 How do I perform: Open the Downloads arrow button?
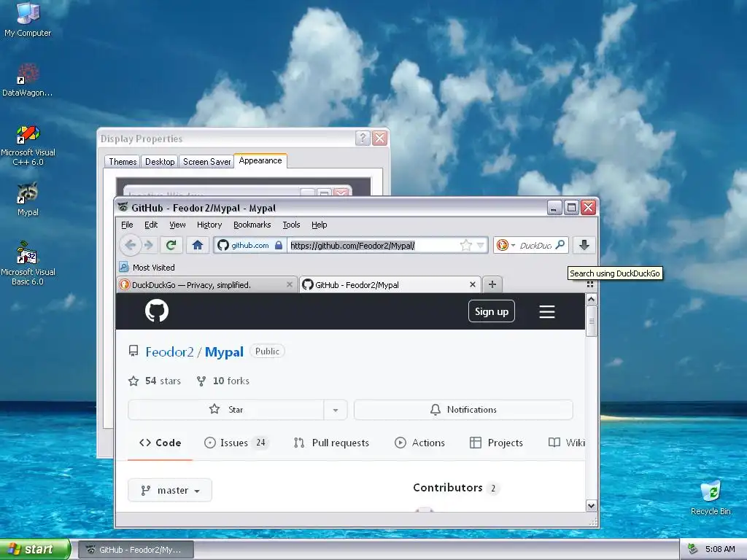pyautogui.click(x=584, y=245)
